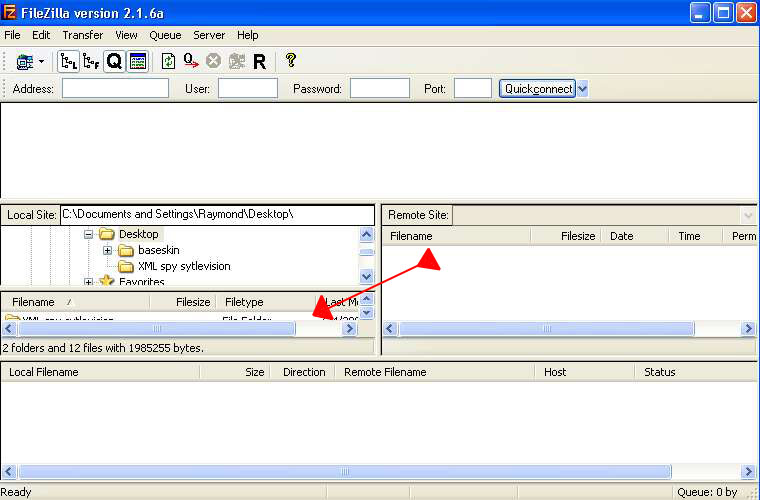Open the Server menu

point(208,35)
